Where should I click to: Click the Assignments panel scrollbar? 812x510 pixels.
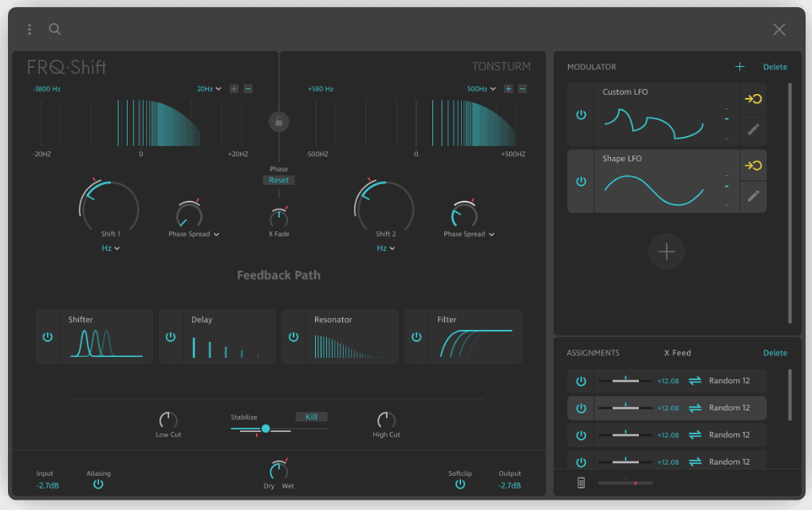pyautogui.click(x=789, y=394)
